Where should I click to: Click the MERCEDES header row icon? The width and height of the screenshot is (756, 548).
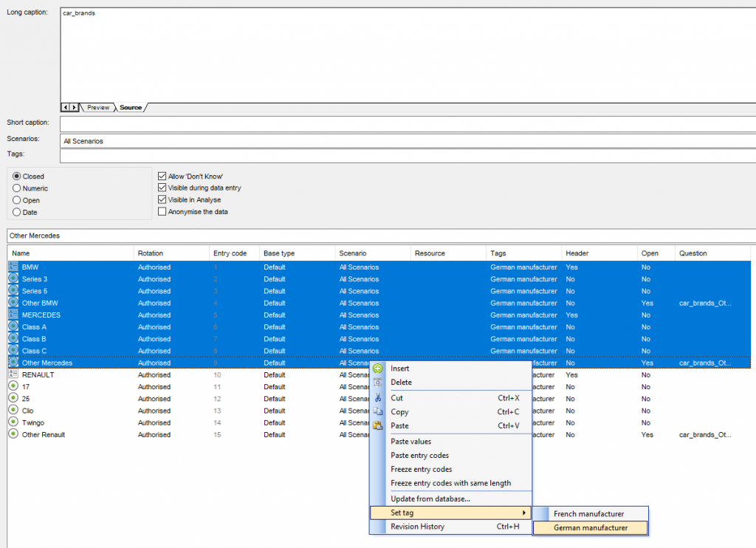[x=13, y=315]
